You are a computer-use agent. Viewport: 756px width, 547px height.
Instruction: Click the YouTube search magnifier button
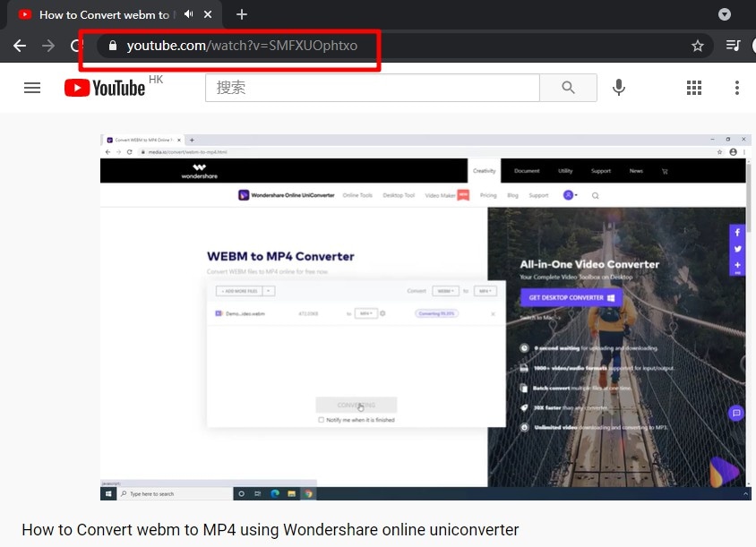568,88
